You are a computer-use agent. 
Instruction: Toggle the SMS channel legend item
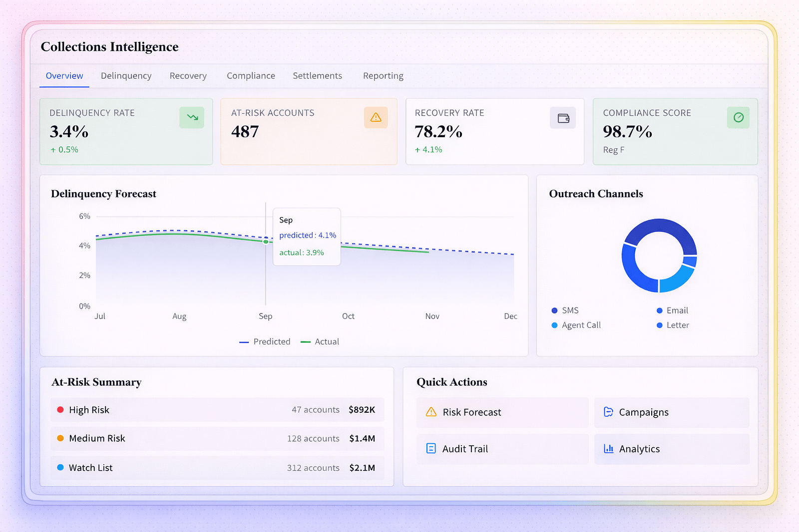pyautogui.click(x=565, y=310)
